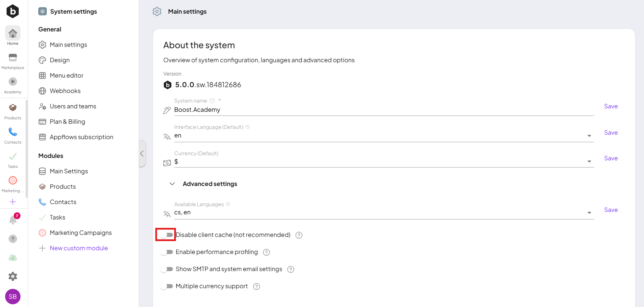644x307 pixels.
Task: Open Webhooks in General menu
Action: click(x=65, y=91)
